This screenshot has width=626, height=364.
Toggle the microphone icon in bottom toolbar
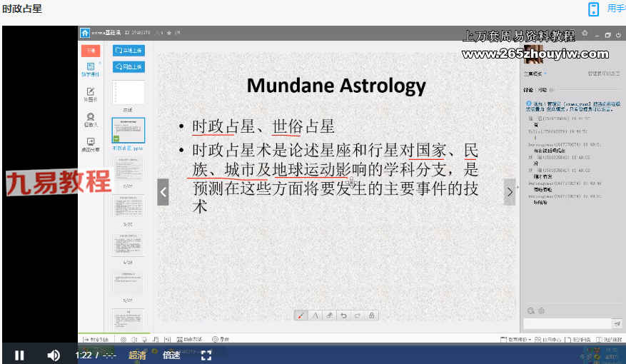pos(144,339)
